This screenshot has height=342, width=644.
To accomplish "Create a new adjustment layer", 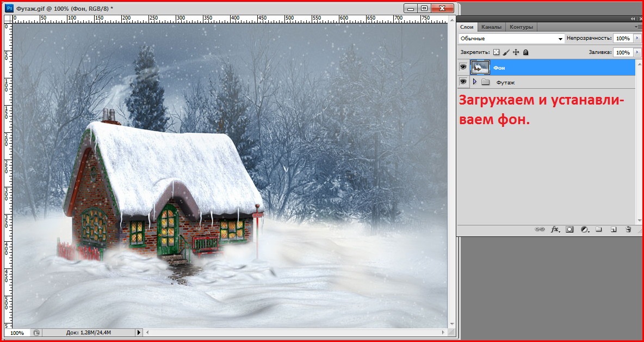I will pyautogui.click(x=585, y=230).
